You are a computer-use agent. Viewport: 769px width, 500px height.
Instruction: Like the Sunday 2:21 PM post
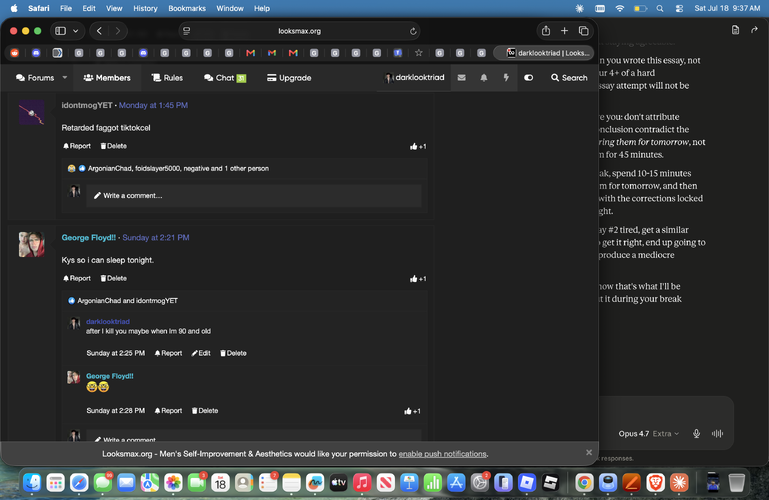coord(418,278)
